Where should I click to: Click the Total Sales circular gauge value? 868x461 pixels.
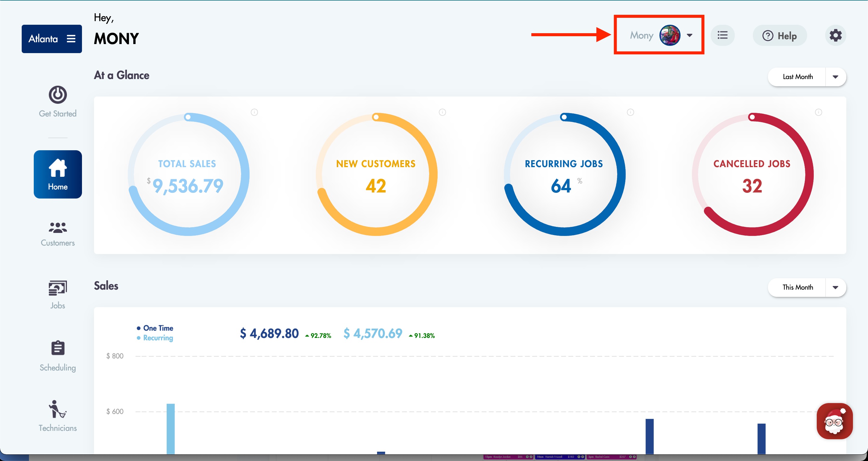(187, 186)
